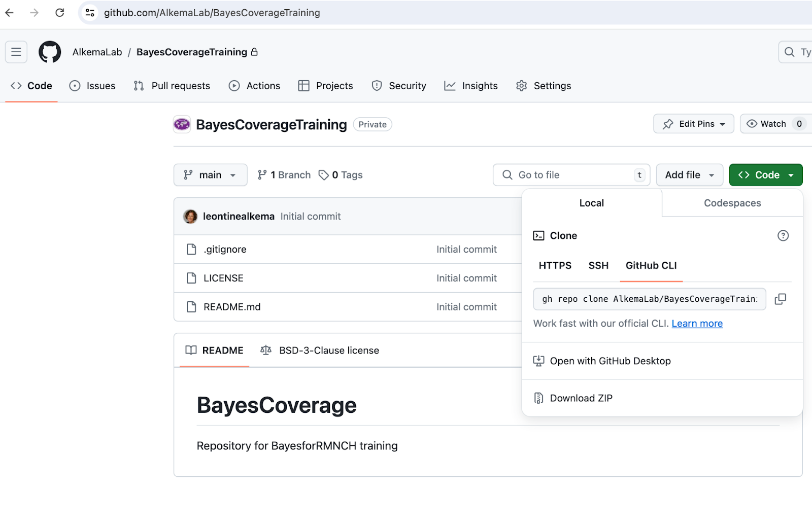Open the Add file dropdown
812x527 pixels.
[x=689, y=175]
